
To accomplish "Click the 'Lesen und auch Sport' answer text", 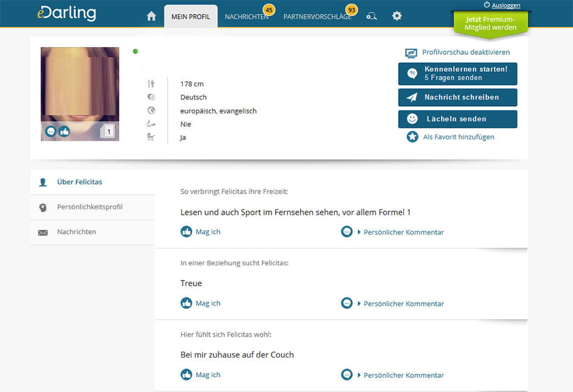I will click(296, 212).
